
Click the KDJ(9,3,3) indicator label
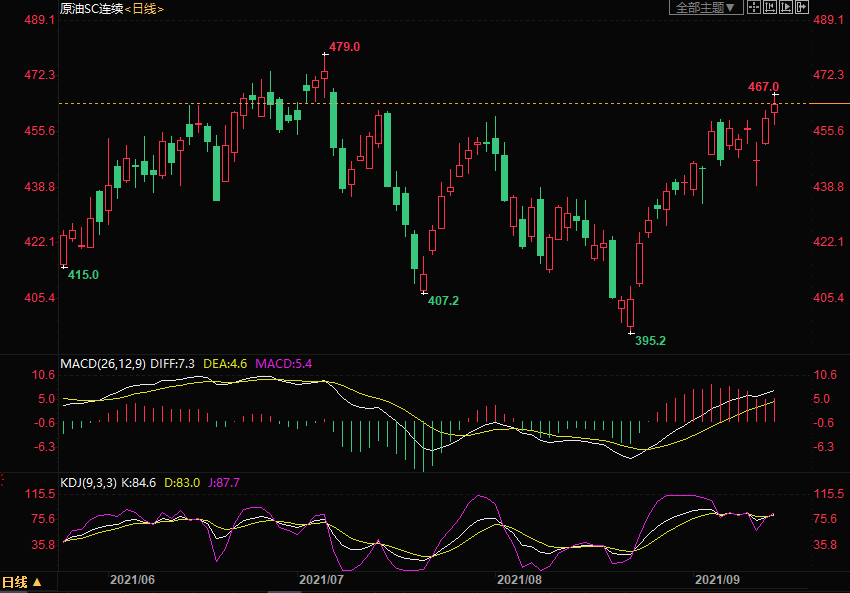[87, 482]
